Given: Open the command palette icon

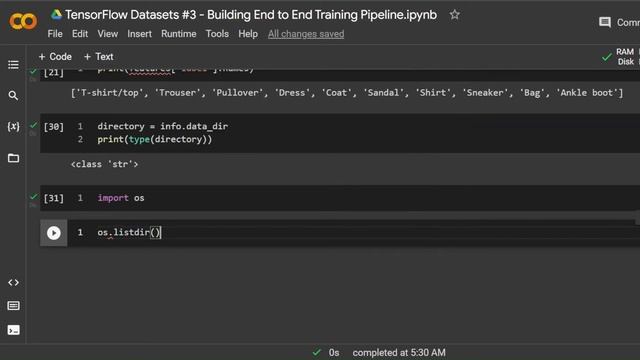Looking at the screenshot, I should [x=13, y=306].
